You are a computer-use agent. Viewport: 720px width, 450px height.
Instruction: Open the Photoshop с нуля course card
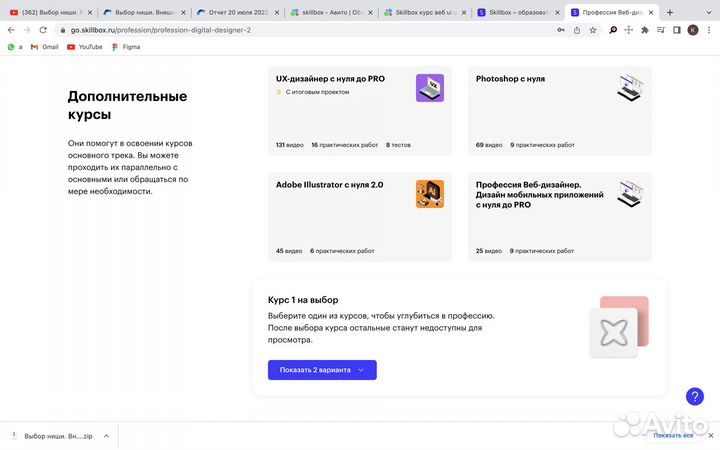coord(560,111)
